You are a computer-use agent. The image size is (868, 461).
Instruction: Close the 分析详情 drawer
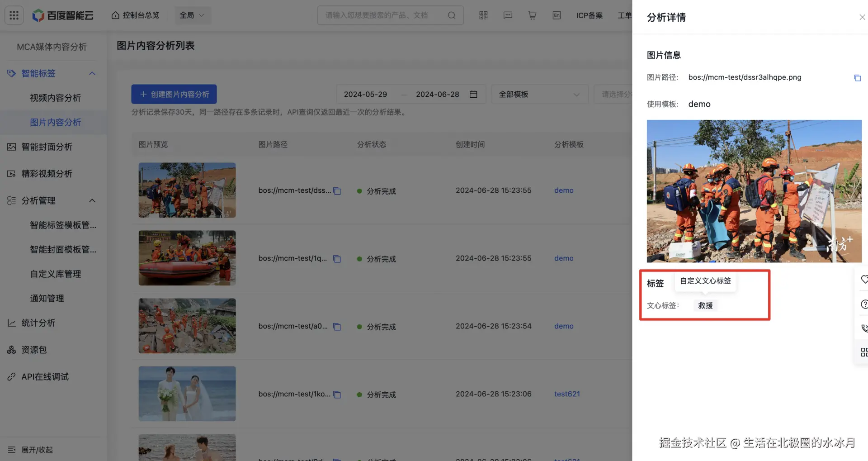(x=862, y=17)
